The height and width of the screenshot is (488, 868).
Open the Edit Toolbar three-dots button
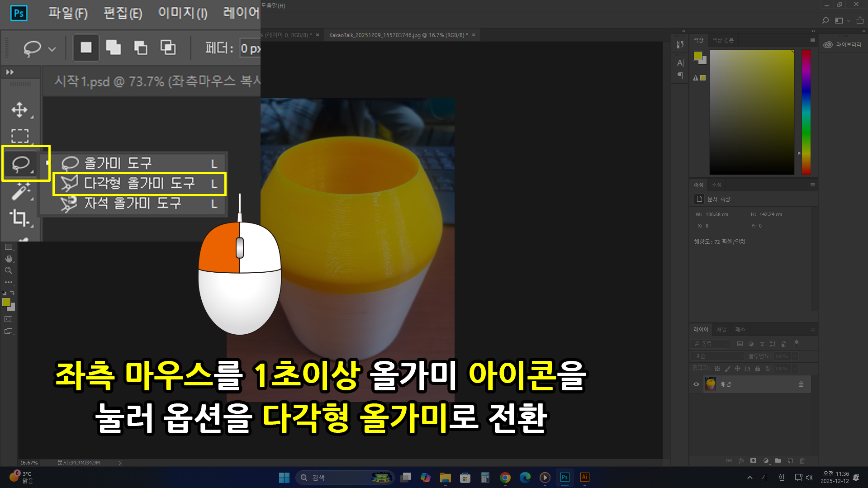(9, 282)
